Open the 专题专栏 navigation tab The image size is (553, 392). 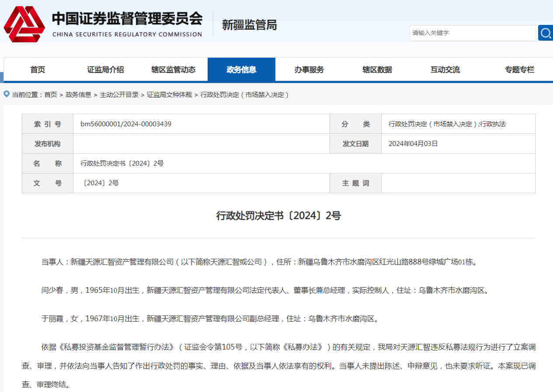pyautogui.click(x=519, y=70)
